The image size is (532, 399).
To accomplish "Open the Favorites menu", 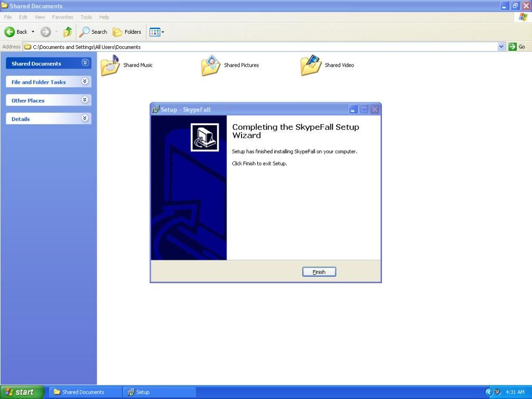I will coord(62,17).
